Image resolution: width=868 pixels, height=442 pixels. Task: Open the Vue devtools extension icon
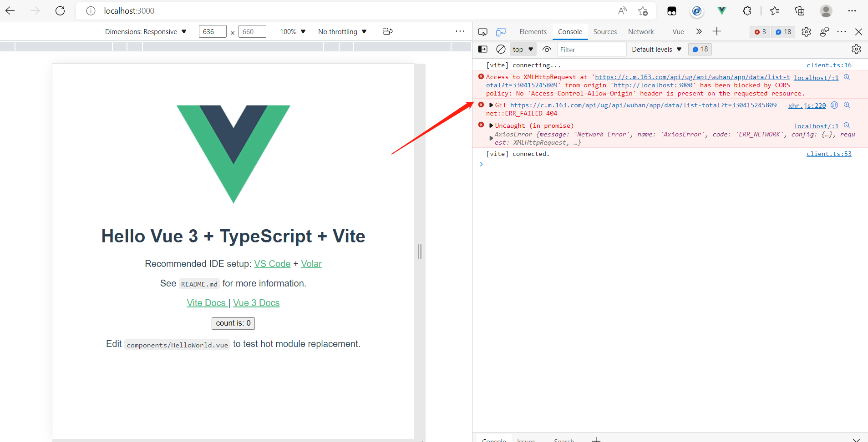pos(722,11)
